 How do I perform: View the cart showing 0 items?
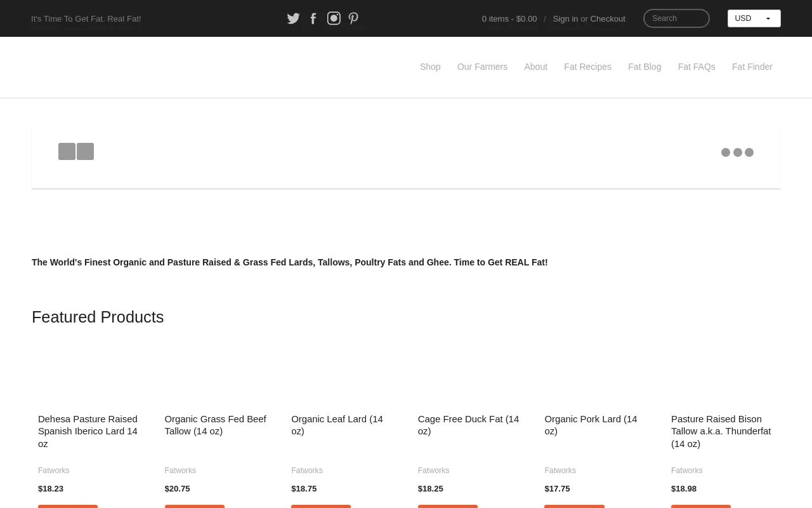(509, 19)
